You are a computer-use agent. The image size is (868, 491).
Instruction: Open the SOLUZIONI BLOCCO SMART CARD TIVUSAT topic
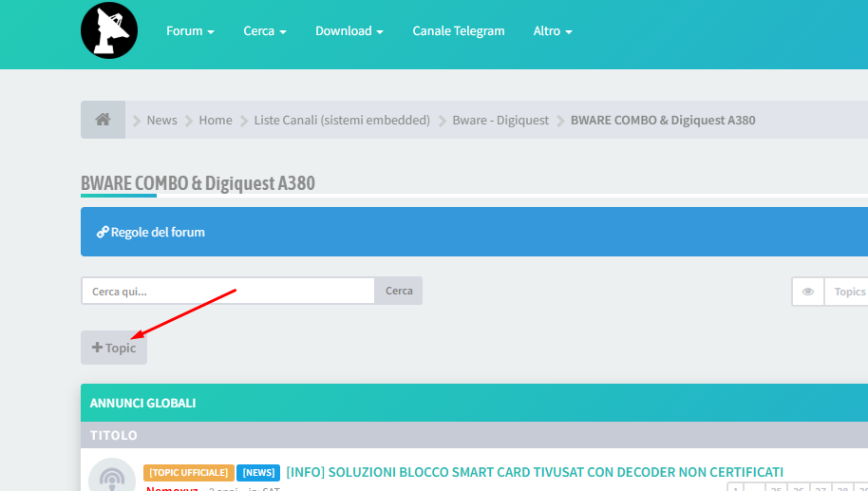[x=535, y=472]
